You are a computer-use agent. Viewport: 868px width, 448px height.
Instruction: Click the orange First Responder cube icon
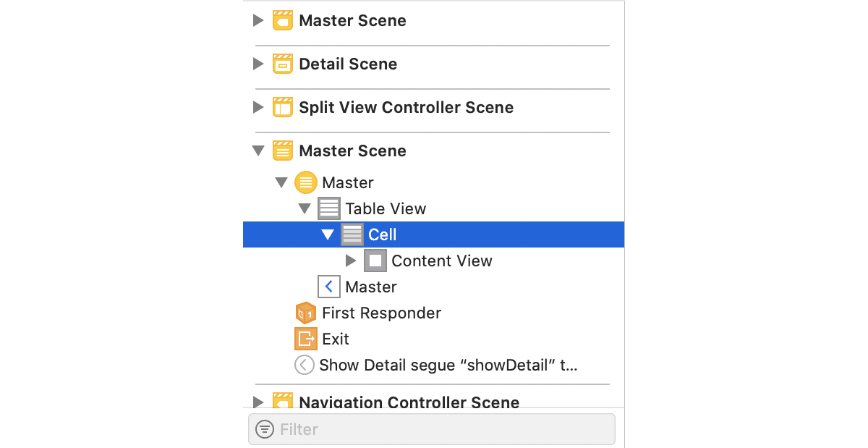coord(305,313)
